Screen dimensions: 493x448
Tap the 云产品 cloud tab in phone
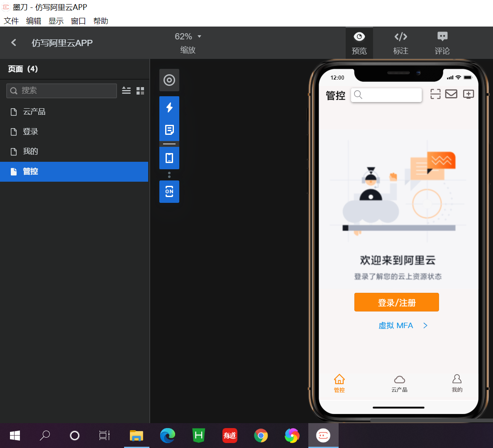pos(399,383)
